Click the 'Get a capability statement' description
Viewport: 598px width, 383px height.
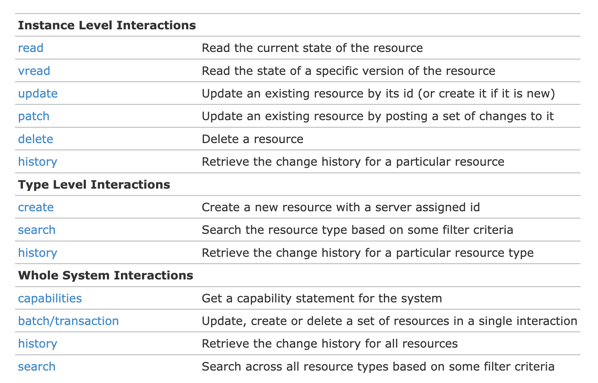pyautogui.click(x=322, y=298)
